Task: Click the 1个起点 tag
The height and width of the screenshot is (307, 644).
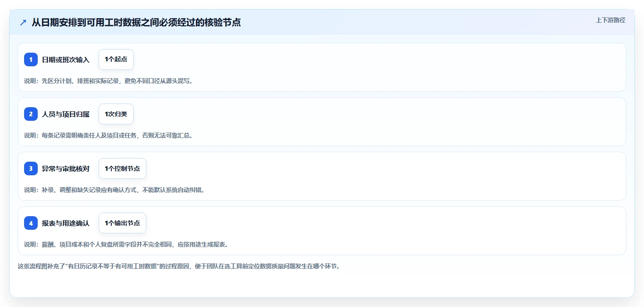Action: point(116,59)
